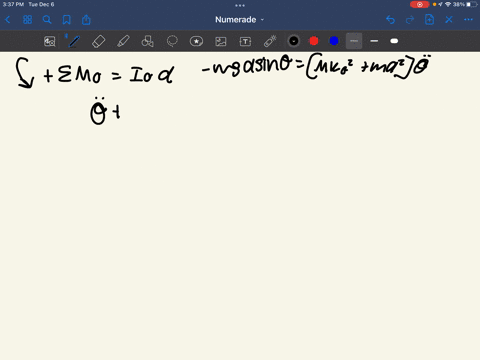Select the thickest stroke width
Image resolution: width=480 pixels, height=360 pixels.
pos(394,41)
